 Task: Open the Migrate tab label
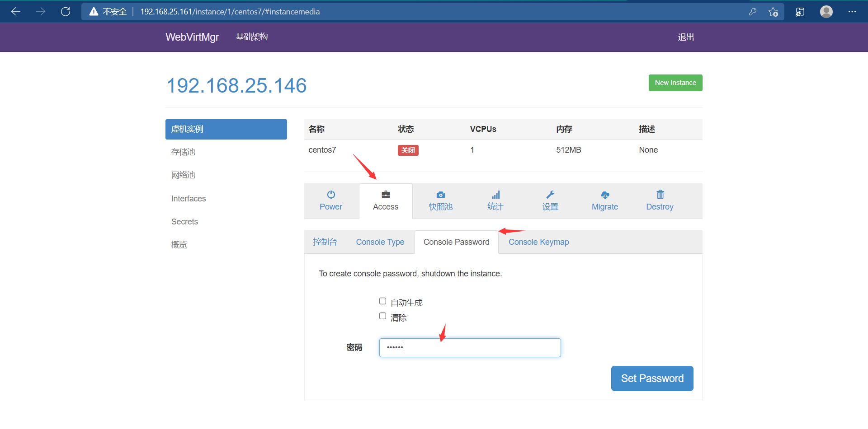pyautogui.click(x=605, y=207)
